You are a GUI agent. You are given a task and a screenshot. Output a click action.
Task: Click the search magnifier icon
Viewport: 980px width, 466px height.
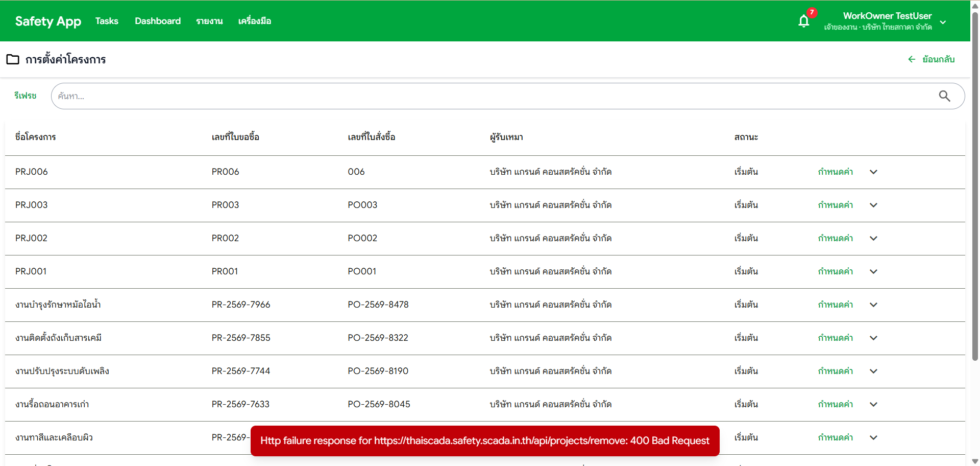coord(944,96)
